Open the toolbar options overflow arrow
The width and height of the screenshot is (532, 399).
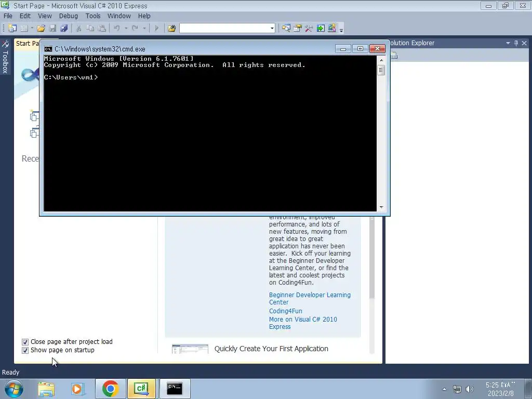341,30
